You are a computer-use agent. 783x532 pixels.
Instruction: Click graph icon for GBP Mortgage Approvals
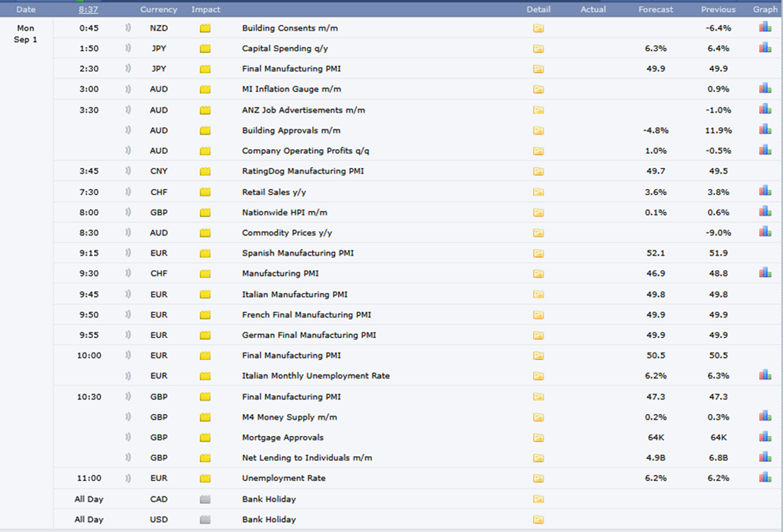(765, 437)
